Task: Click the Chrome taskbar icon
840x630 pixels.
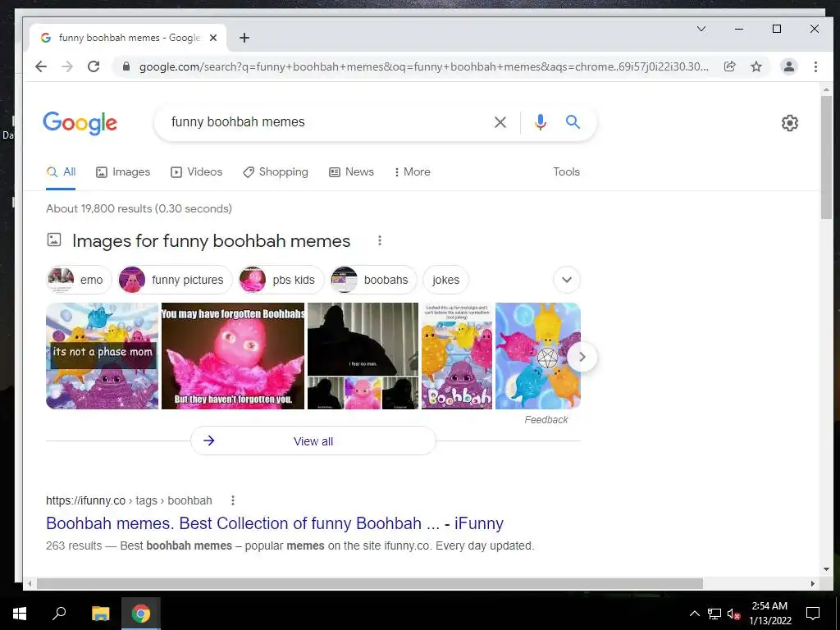Action: click(141, 614)
